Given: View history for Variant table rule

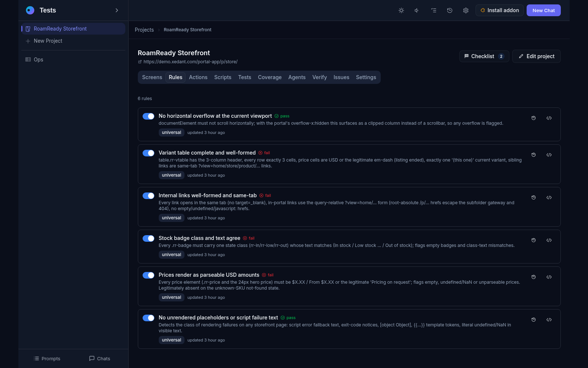Looking at the screenshot, I should point(534,155).
